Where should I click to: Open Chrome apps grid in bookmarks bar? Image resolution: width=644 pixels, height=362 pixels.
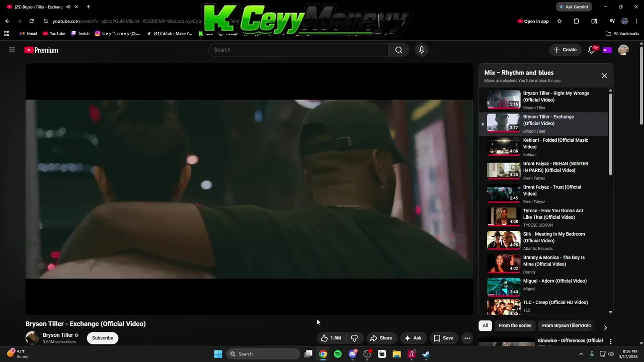click(x=7, y=33)
